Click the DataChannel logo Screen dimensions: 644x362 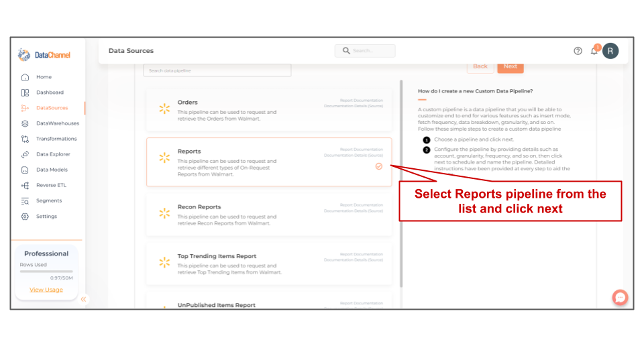pyautogui.click(x=44, y=54)
